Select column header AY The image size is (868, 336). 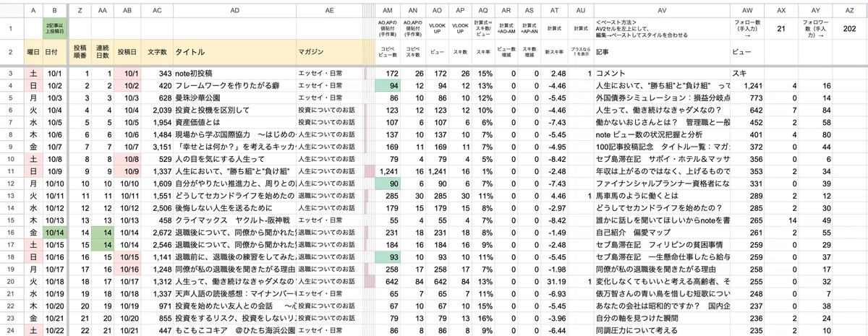816,11
